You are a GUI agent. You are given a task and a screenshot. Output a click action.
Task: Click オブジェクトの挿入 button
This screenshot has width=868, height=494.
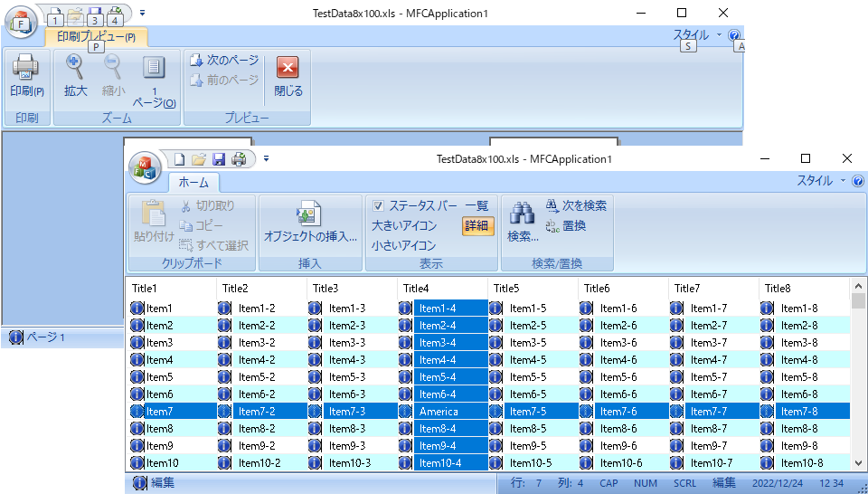point(310,222)
